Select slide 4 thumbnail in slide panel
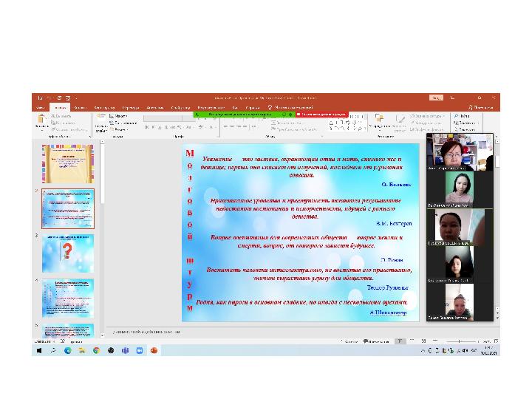Screen dimensions: 532x399 tap(68, 299)
